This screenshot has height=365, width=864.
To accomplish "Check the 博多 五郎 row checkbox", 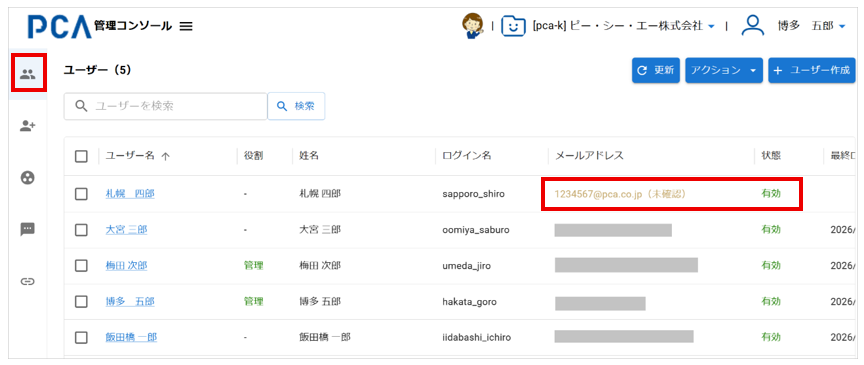I will pyautogui.click(x=82, y=302).
